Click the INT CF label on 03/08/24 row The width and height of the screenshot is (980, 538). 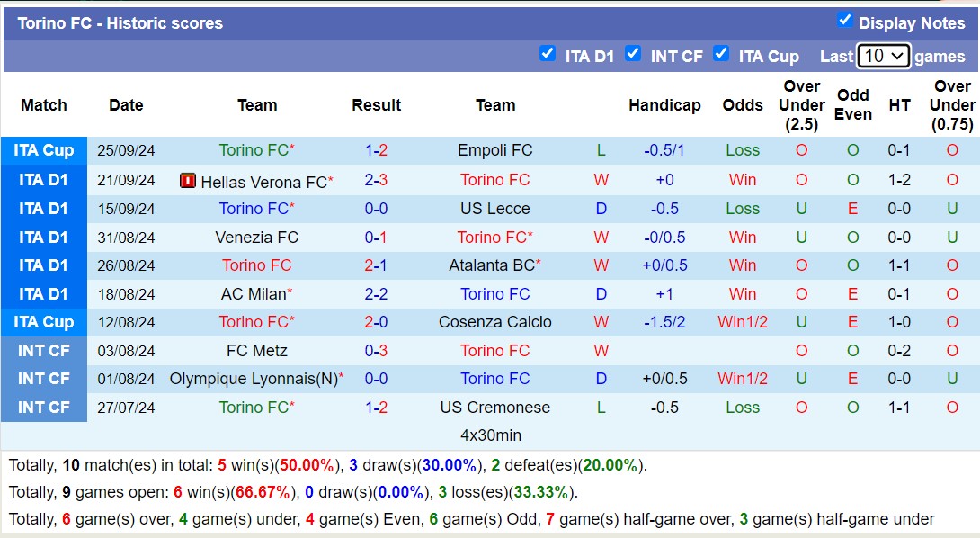(x=44, y=351)
